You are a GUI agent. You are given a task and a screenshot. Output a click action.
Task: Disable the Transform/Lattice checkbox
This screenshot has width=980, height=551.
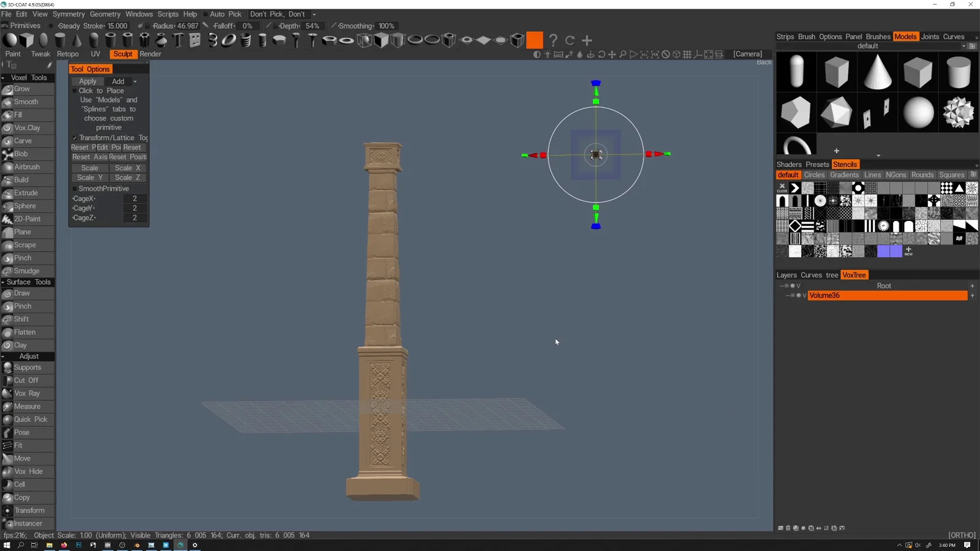74,138
